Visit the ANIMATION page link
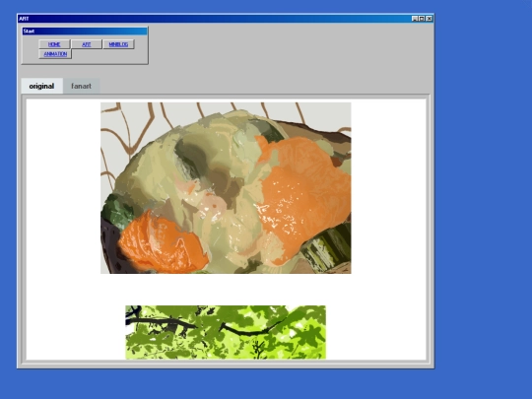532x399 pixels. point(55,54)
